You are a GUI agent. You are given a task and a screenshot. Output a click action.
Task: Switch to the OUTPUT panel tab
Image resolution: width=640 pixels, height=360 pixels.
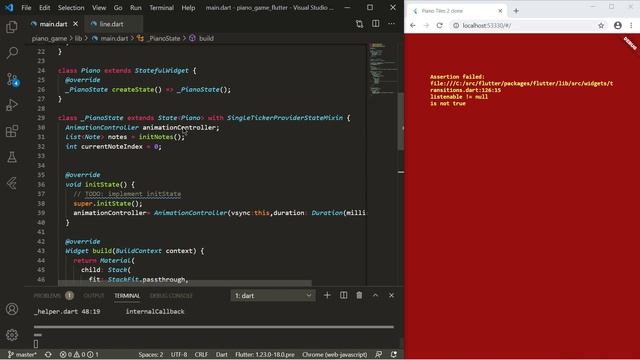coord(94,296)
